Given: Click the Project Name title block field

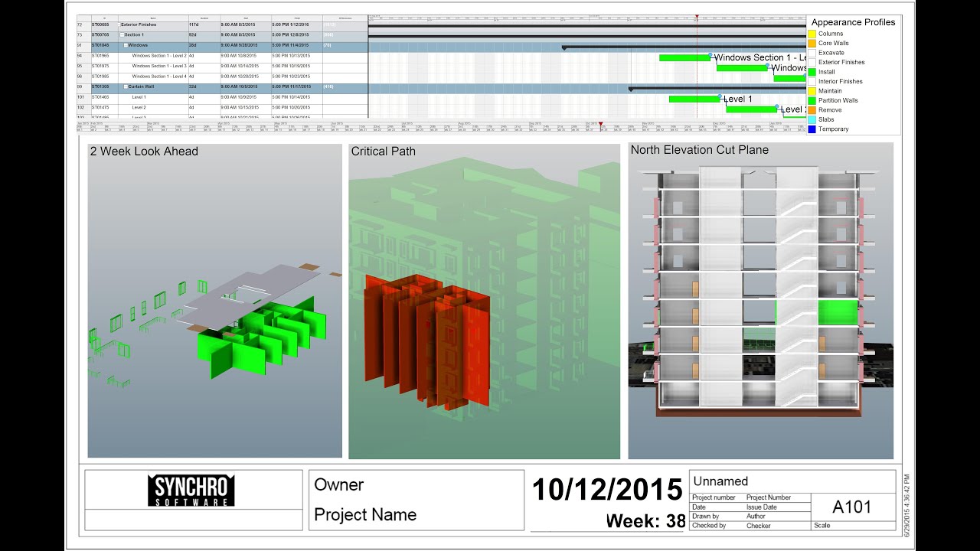Looking at the screenshot, I should [365, 515].
